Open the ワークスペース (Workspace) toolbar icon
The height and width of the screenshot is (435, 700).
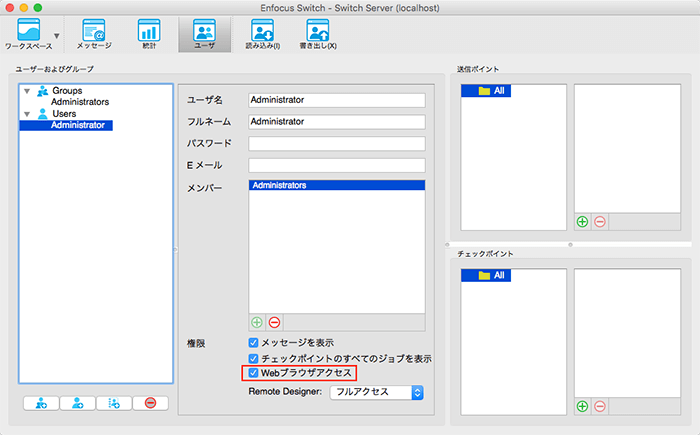29,34
